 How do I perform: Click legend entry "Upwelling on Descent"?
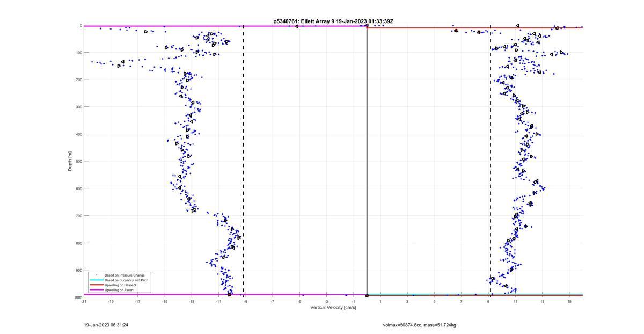pos(121,285)
